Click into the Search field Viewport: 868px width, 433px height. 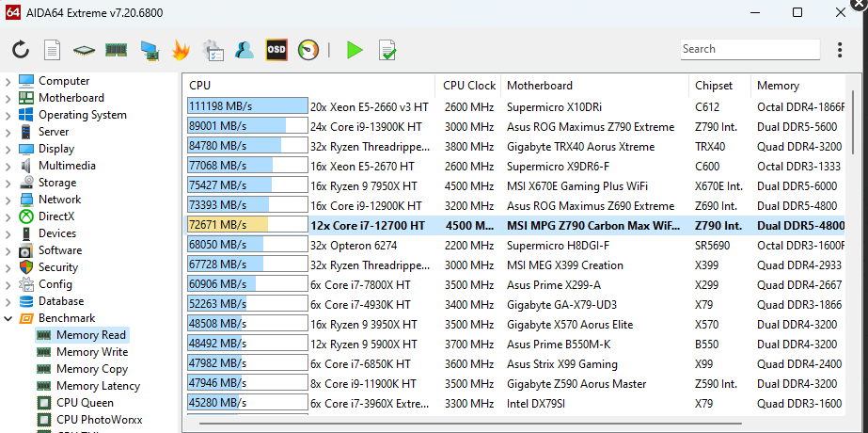750,49
